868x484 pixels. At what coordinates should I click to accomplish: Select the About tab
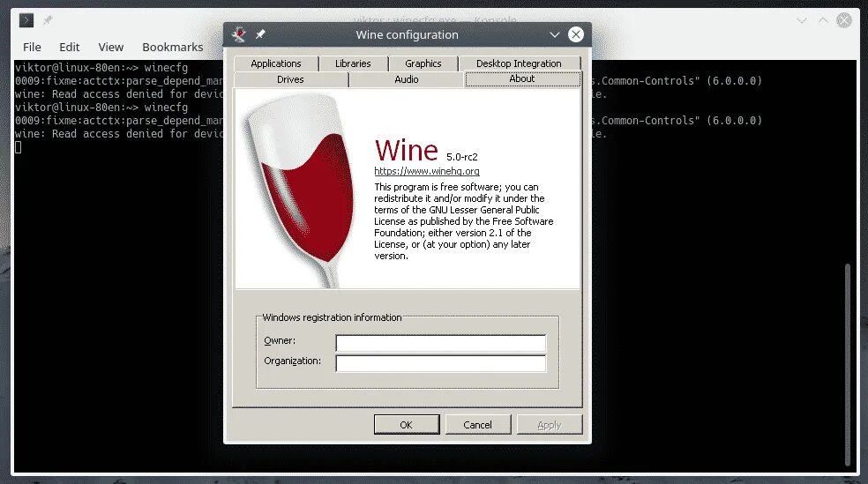[522, 79]
